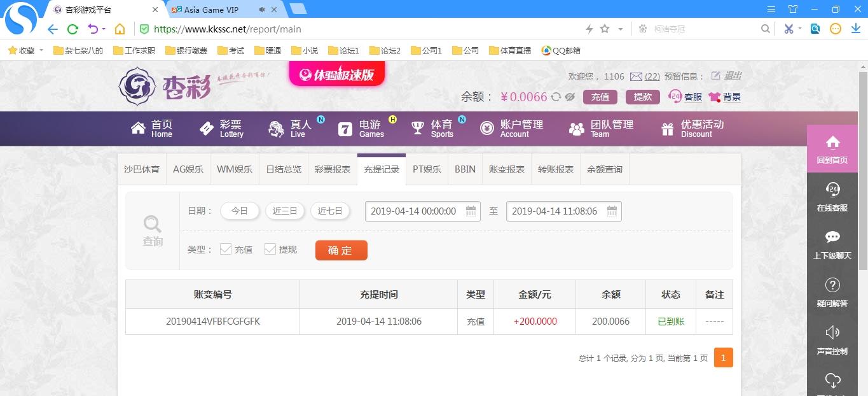Switch to the AG娱乐 tab
Screen dimensions: 868x396
[x=188, y=169]
